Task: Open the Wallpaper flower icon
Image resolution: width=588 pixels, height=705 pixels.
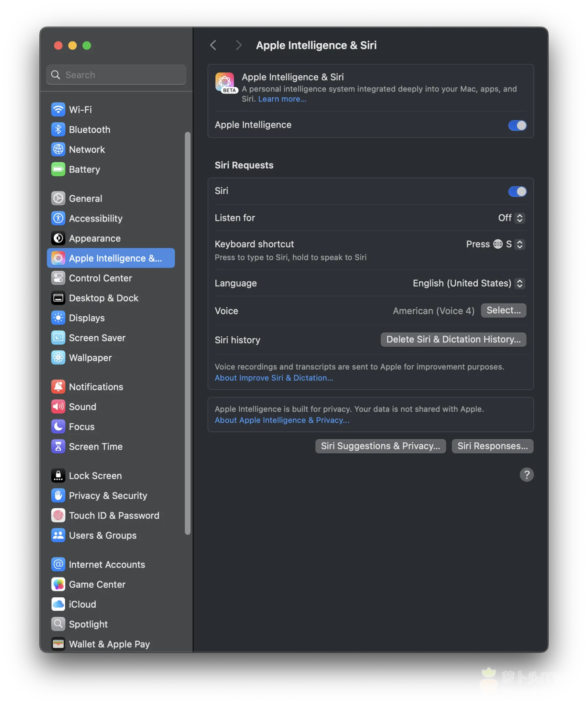Action: pyautogui.click(x=58, y=357)
